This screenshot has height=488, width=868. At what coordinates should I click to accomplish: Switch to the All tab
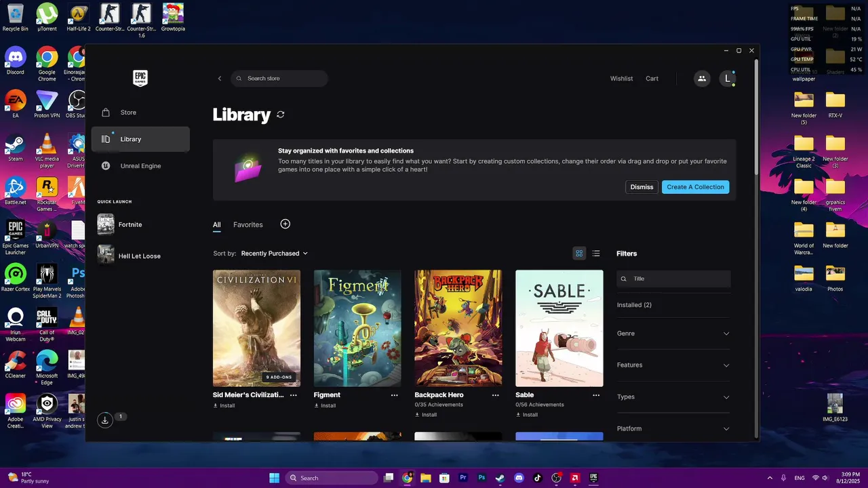coord(217,225)
